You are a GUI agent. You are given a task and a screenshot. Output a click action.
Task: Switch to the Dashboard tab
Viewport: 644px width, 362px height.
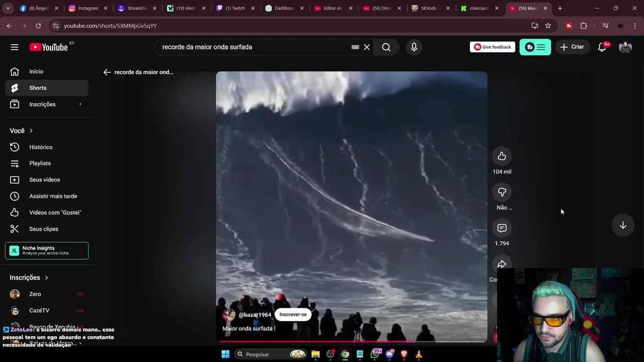[284, 8]
